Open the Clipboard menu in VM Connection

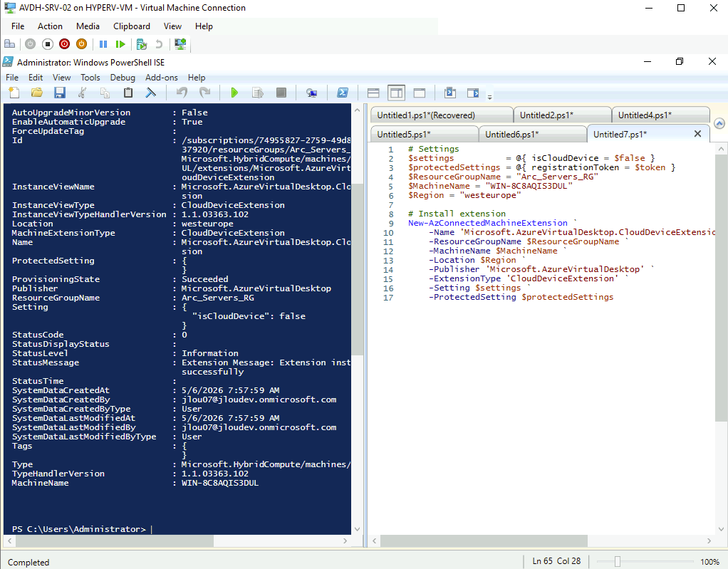132,26
